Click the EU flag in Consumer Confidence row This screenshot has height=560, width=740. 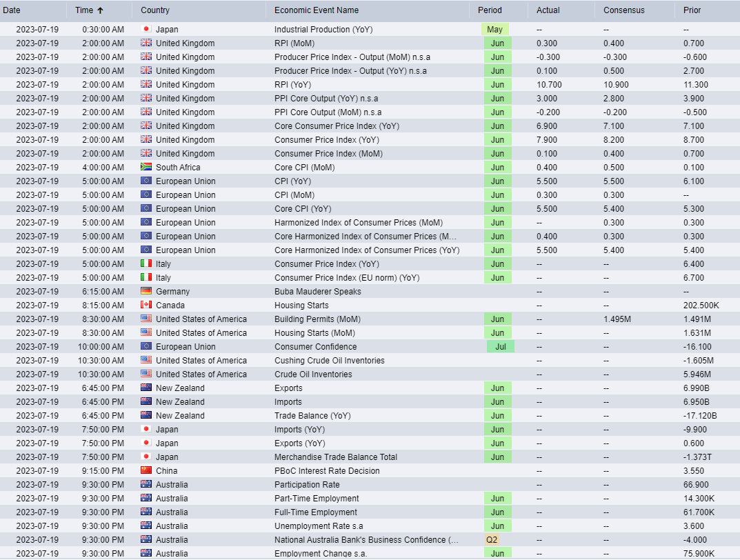(146, 346)
